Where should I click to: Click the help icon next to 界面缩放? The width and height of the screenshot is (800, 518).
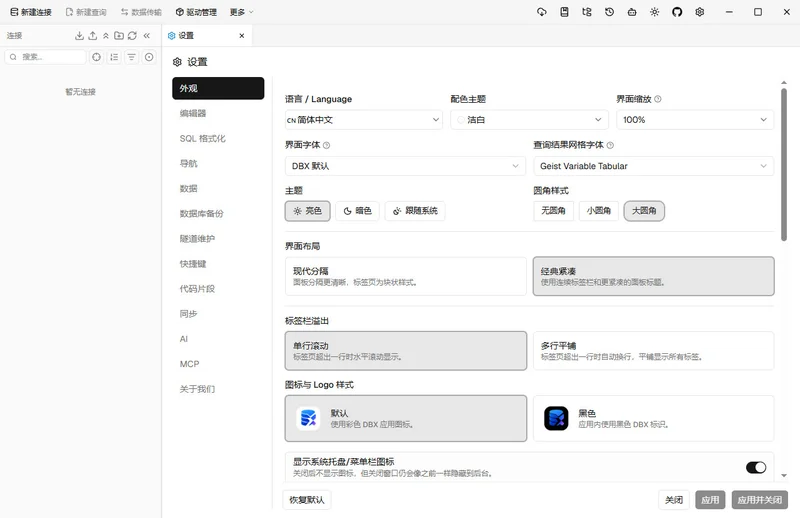pyautogui.click(x=658, y=99)
